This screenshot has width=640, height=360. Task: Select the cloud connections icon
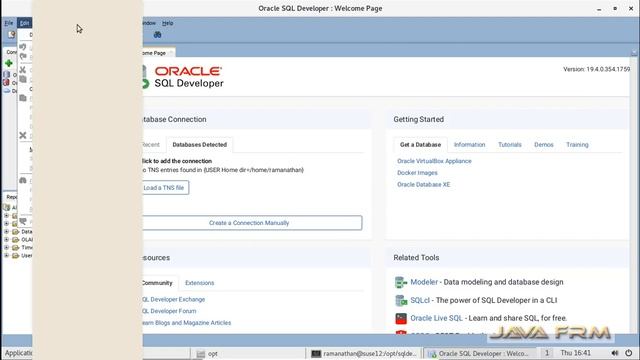tap(7, 91)
